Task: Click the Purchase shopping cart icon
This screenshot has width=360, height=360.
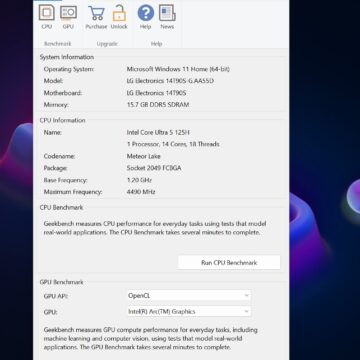Action: coord(96,13)
